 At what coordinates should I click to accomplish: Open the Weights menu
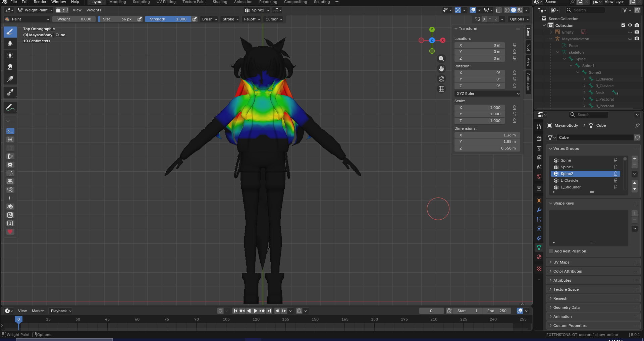94,10
